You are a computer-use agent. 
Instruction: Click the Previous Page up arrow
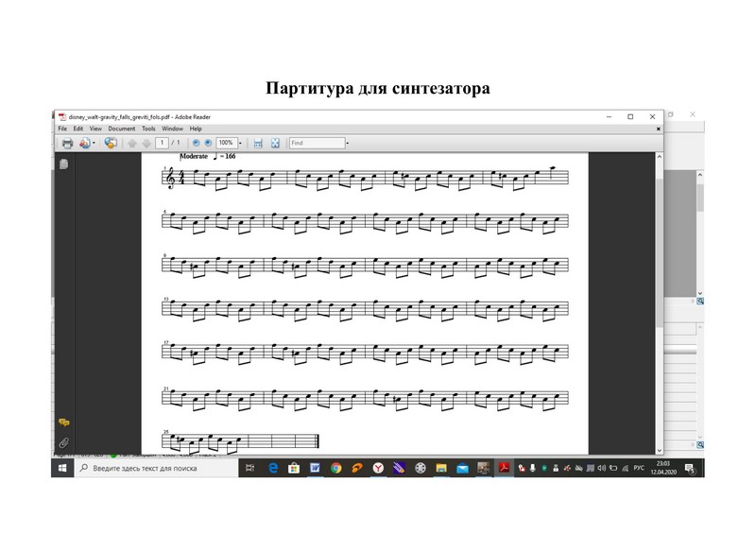132,143
